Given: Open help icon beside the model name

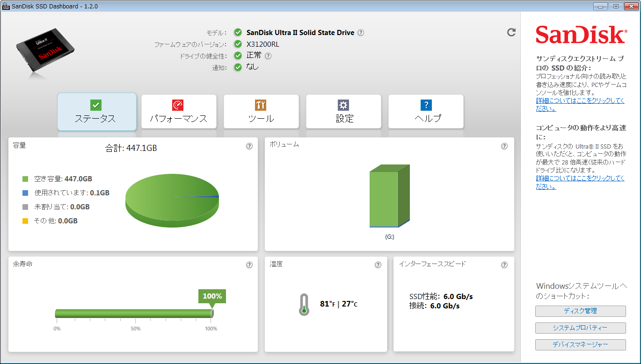Looking at the screenshot, I should [x=361, y=33].
